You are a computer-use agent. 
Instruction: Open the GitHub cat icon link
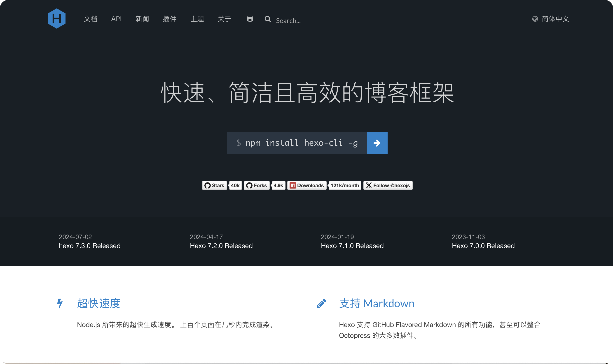(250, 19)
